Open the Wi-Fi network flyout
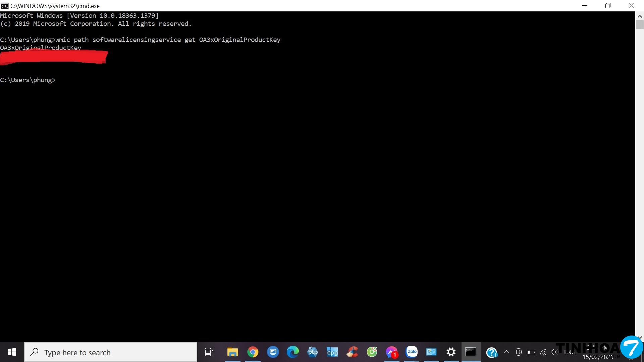 543,352
